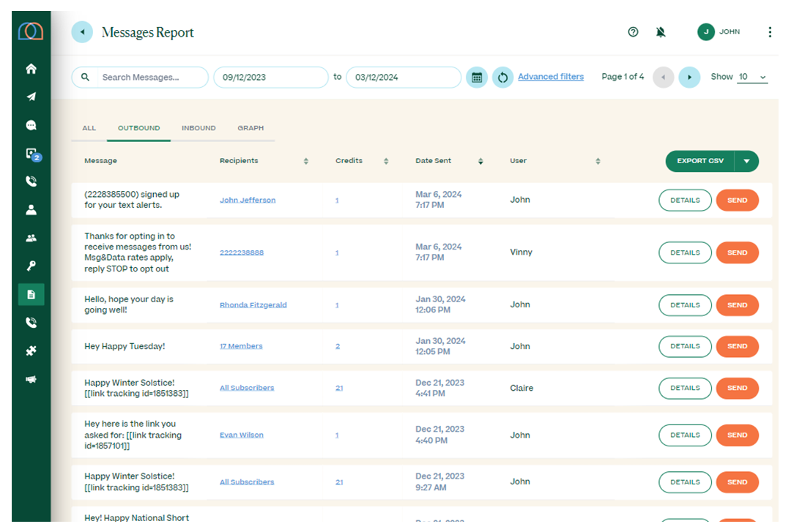Screen dimensions: 791x532
Task: Click the calendar date picker icon
Action: (x=477, y=78)
